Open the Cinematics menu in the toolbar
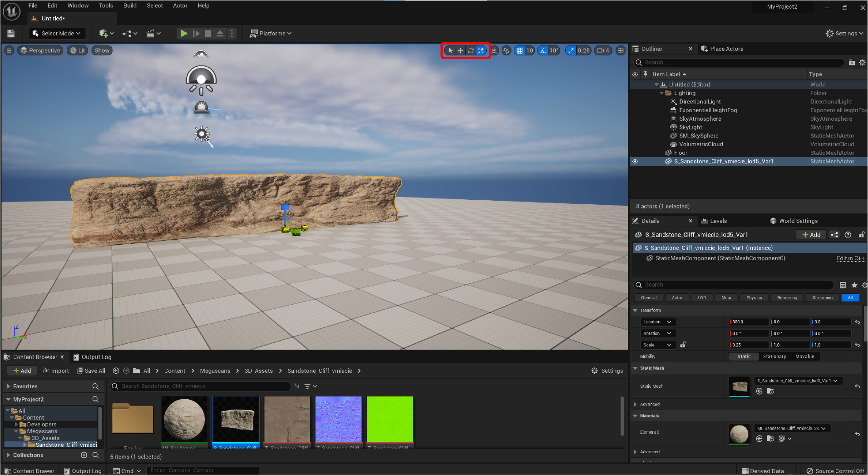 click(x=153, y=33)
